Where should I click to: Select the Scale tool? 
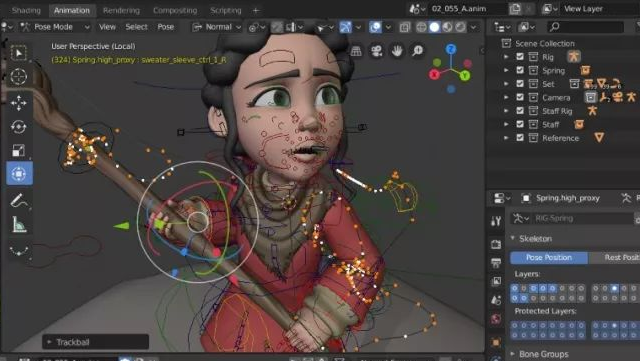[x=18, y=150]
